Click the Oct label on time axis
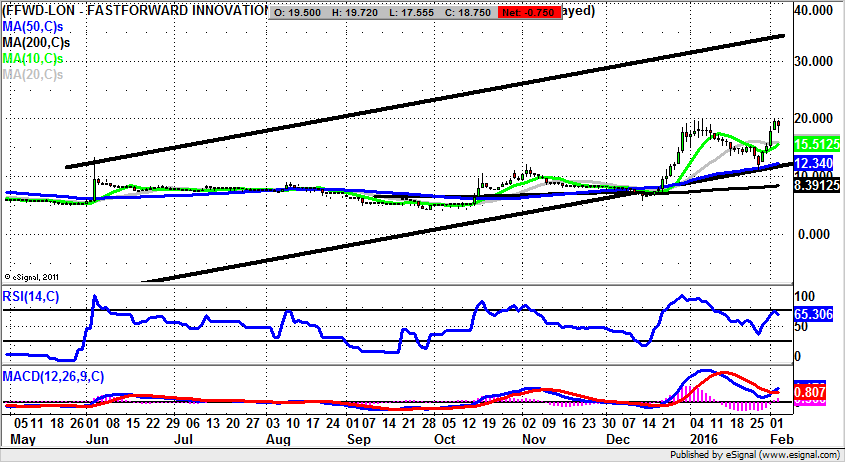This screenshot has width=845, height=462. click(445, 439)
